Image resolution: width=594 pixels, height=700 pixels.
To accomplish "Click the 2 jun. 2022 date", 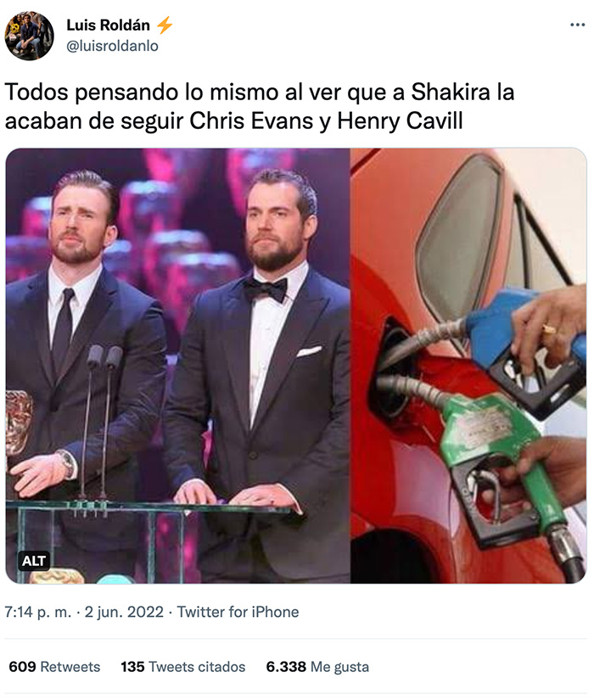I will click(x=124, y=612).
